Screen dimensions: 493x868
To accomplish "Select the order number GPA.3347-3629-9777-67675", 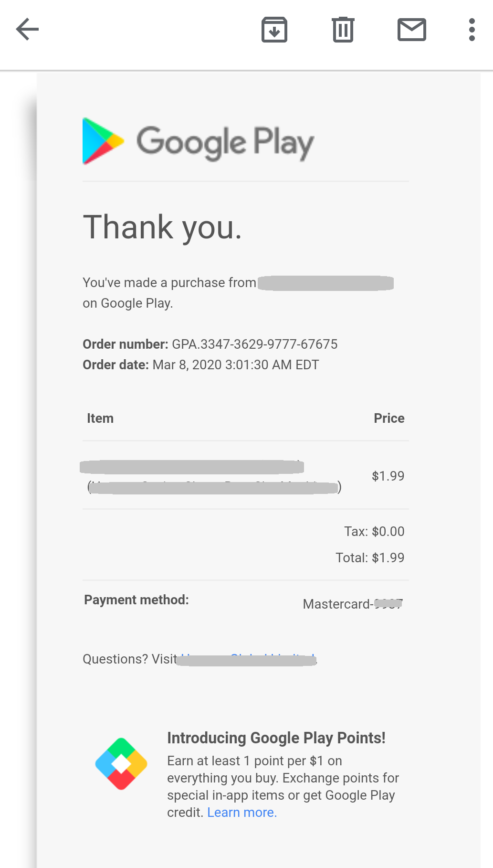I will [x=254, y=344].
